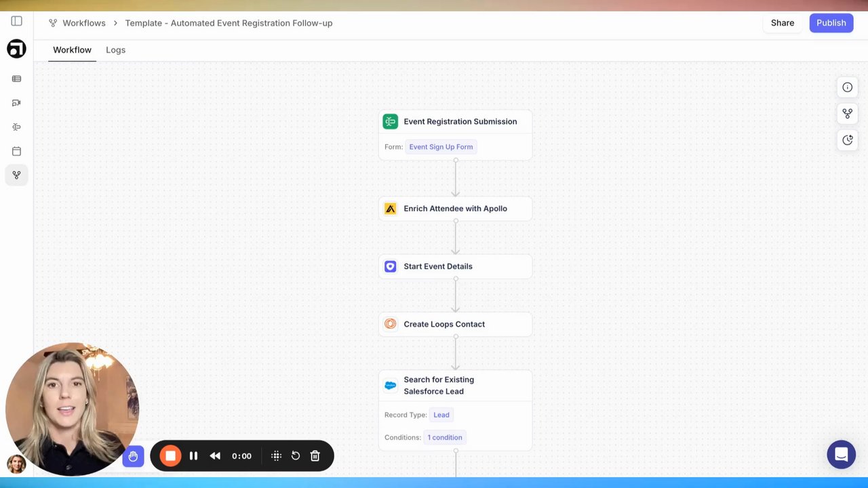Stop the screen recording

pos(170,456)
